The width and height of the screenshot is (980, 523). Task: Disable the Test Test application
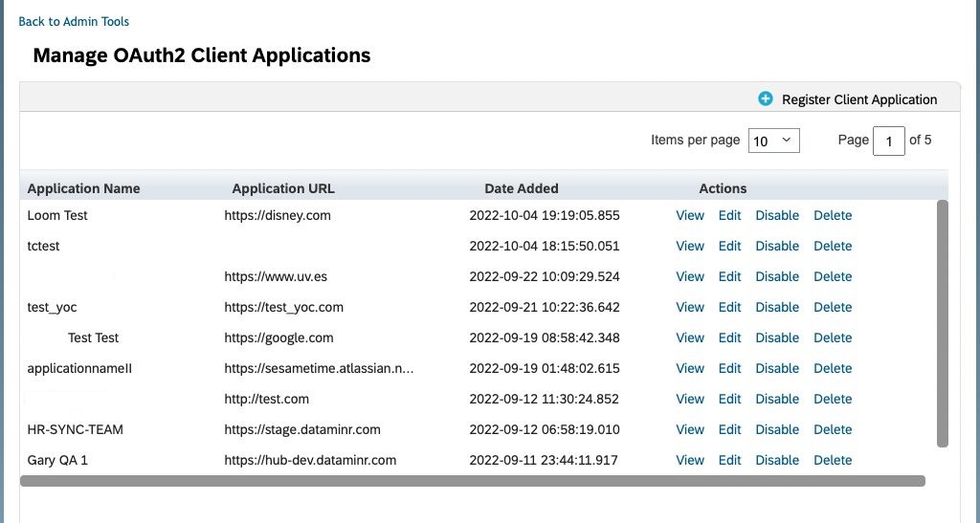click(x=777, y=338)
